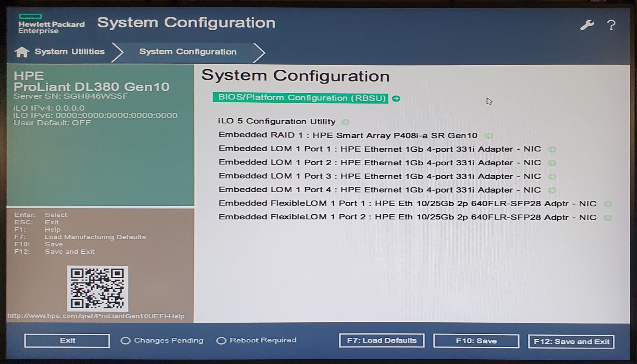Viewport: 637px width, 364px height.
Task: Expand Embedded LOM 1 Port 4 entry
Action: [x=379, y=190]
